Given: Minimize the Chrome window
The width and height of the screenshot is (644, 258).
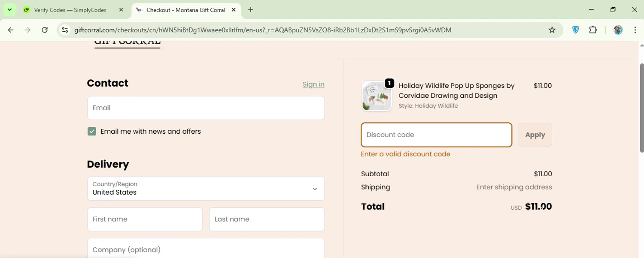Looking at the screenshot, I should click(591, 10).
